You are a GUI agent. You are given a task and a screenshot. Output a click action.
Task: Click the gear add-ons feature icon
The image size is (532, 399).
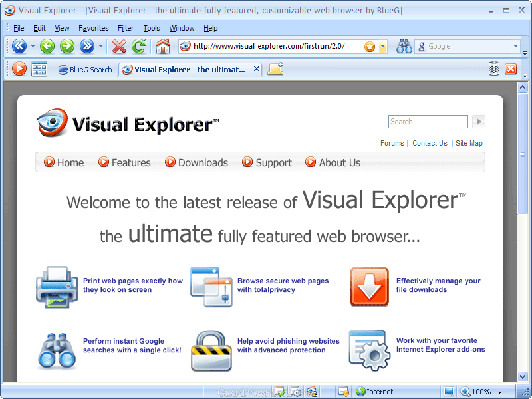pos(370,350)
